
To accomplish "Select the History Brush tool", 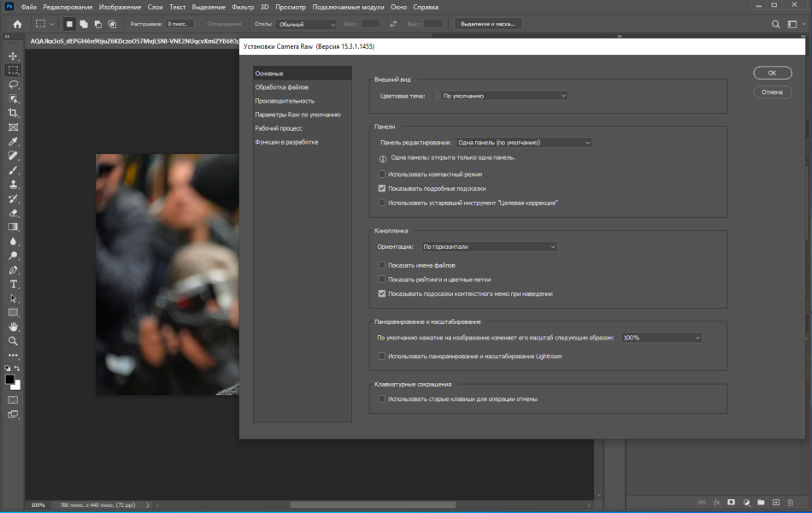I will [x=14, y=198].
